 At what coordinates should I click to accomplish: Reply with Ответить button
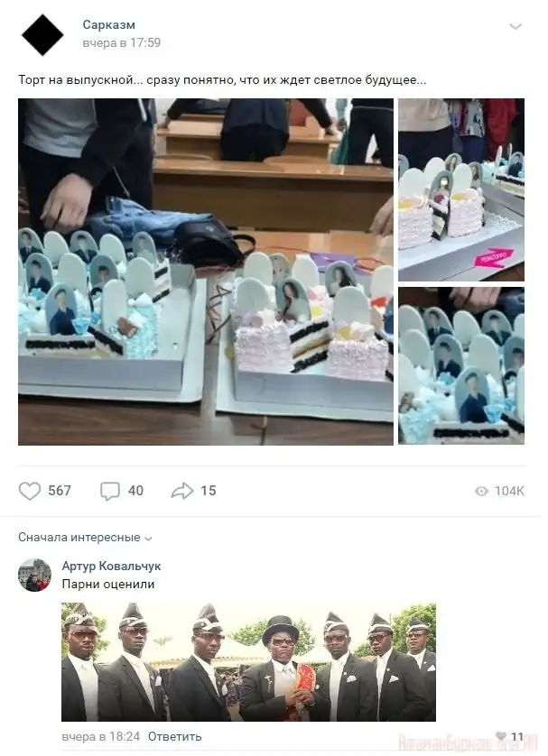click(174, 737)
